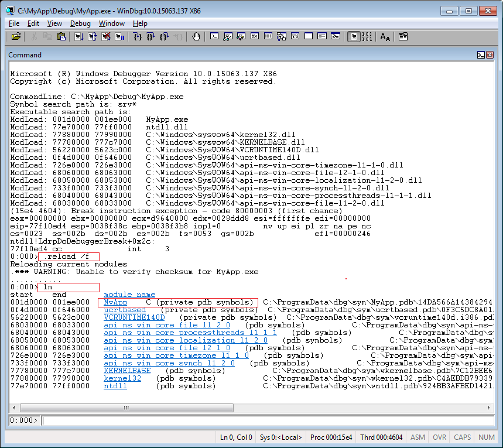Screen dimensions: 503x448
Task: Click the hand breakpoint icon
Action: click(196, 36)
